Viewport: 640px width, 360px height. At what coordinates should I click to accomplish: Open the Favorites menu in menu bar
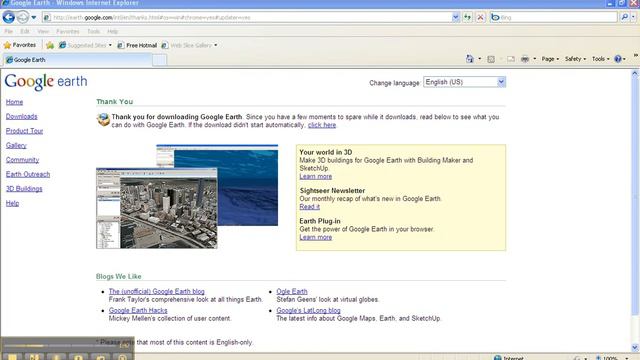coord(68,31)
